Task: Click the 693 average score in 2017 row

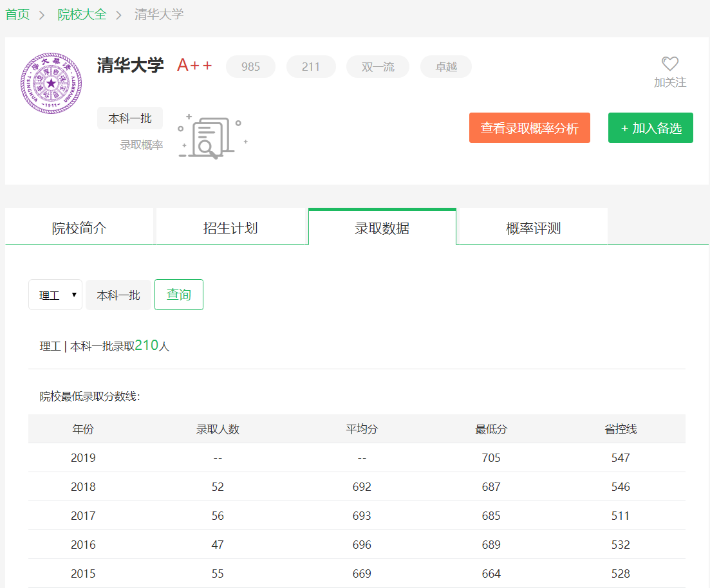Action: [x=362, y=515]
